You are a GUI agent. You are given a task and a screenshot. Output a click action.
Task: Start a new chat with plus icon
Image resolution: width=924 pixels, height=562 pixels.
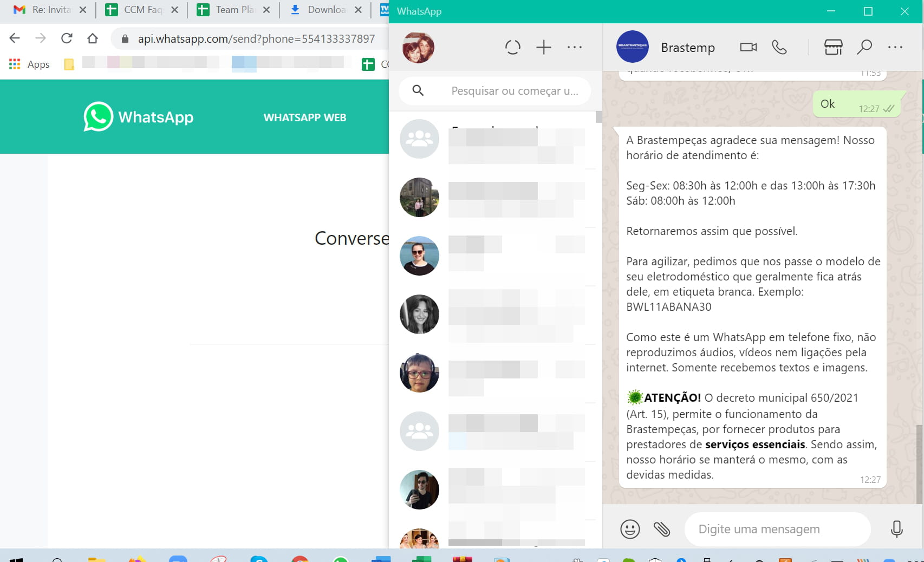tap(543, 48)
